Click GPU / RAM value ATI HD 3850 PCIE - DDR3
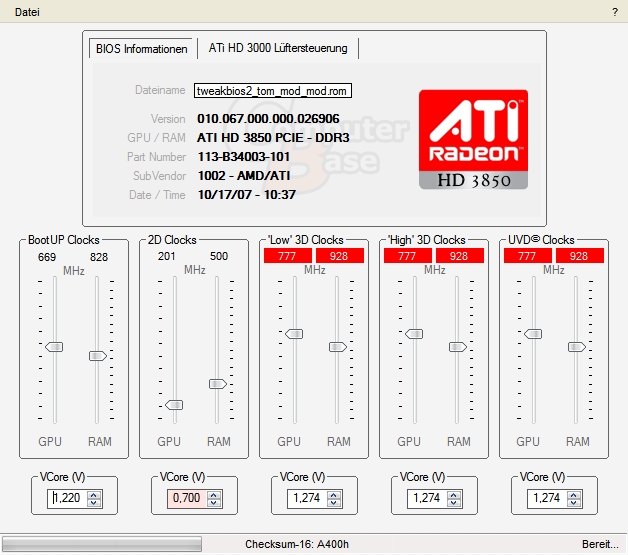This screenshot has width=628, height=555. 273,138
